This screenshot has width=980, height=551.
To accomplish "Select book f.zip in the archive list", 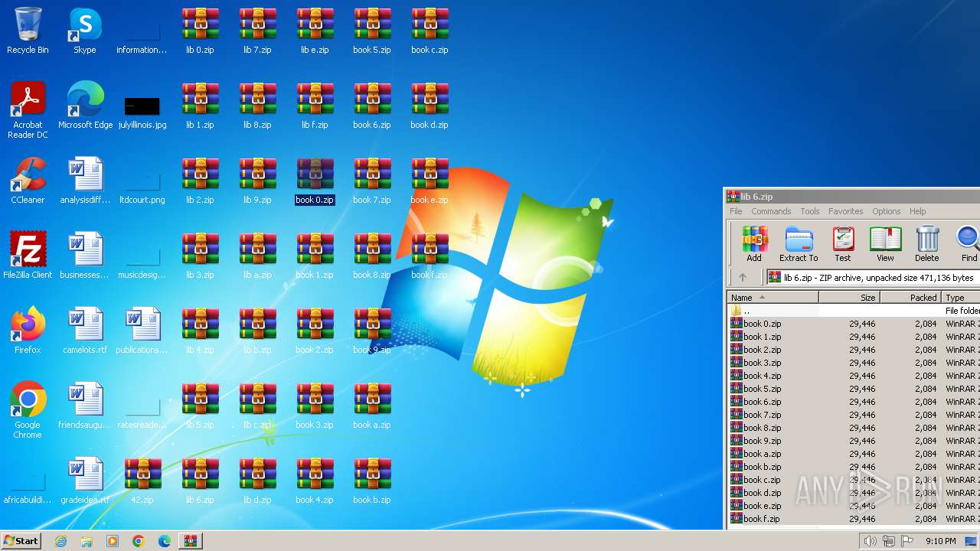I will tap(854, 519).
